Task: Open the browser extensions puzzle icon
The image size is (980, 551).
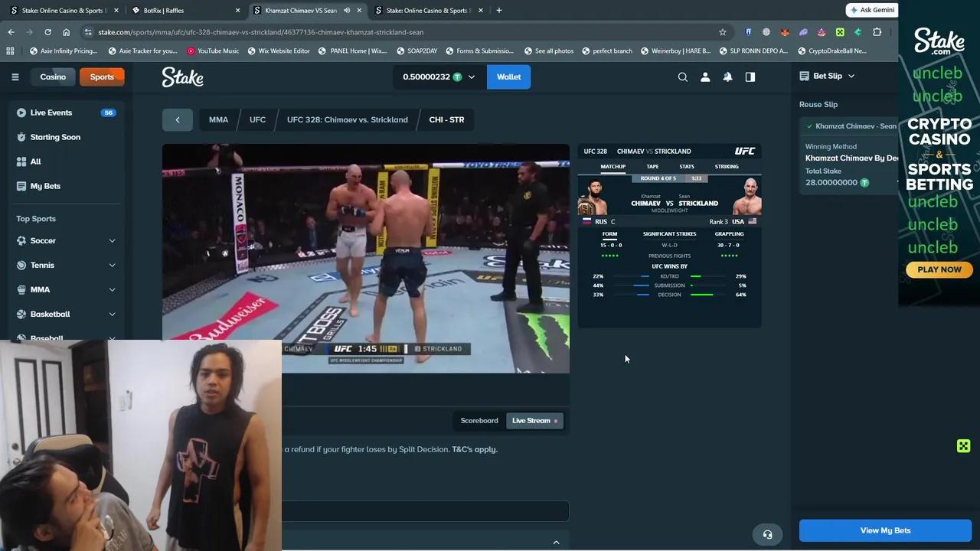Action: (x=877, y=32)
